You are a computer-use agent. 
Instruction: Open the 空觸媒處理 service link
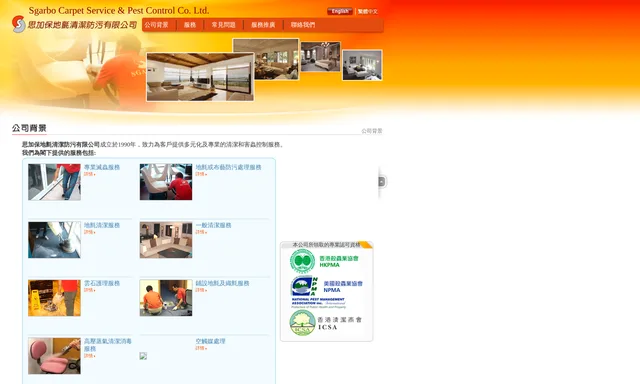tap(210, 341)
